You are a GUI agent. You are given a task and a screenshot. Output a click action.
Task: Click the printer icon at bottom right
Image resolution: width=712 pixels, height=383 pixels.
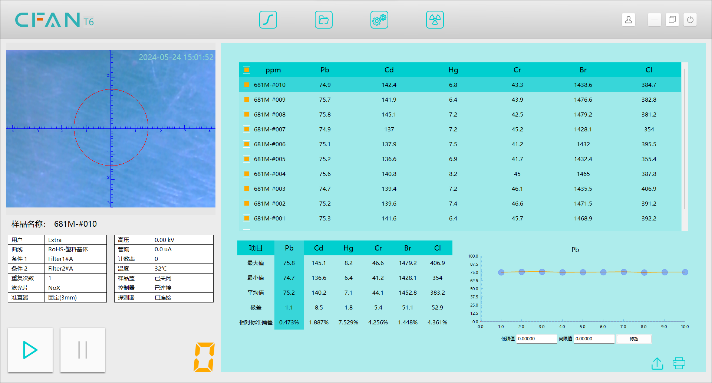679,363
